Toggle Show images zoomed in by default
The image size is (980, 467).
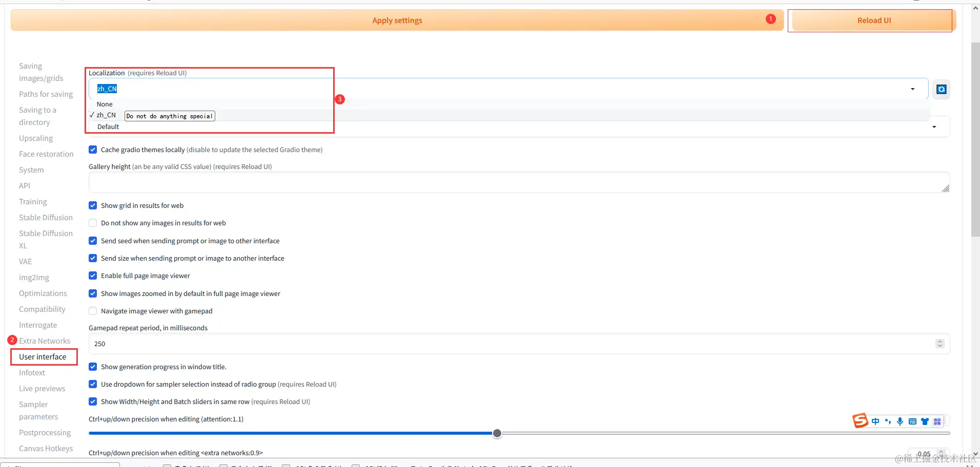(93, 293)
